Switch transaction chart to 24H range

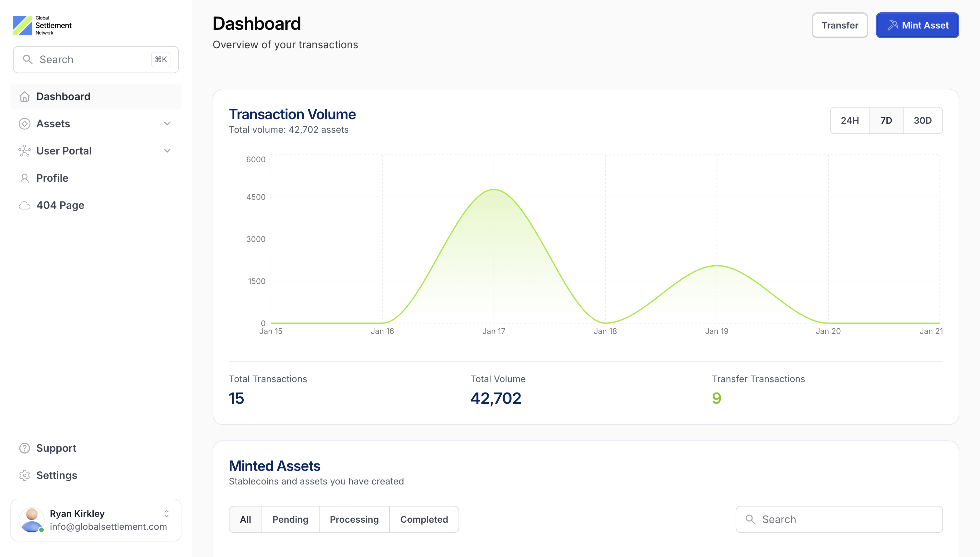[x=850, y=120]
